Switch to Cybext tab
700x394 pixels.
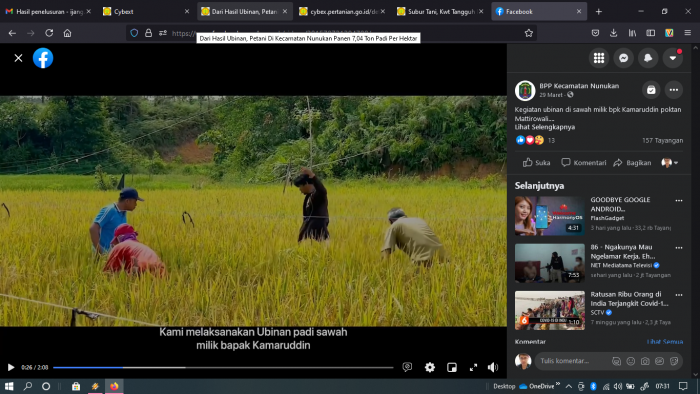(x=145, y=12)
